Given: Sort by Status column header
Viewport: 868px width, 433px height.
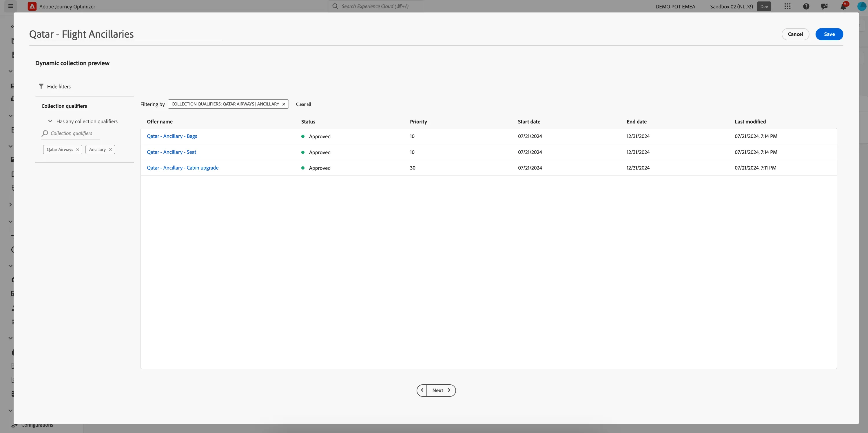Looking at the screenshot, I should pyautogui.click(x=308, y=122).
